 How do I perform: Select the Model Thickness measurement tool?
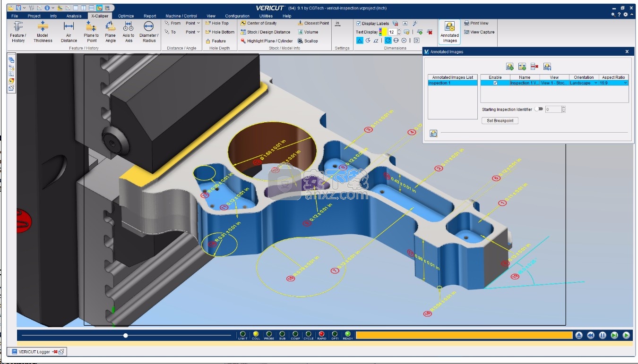click(x=43, y=32)
